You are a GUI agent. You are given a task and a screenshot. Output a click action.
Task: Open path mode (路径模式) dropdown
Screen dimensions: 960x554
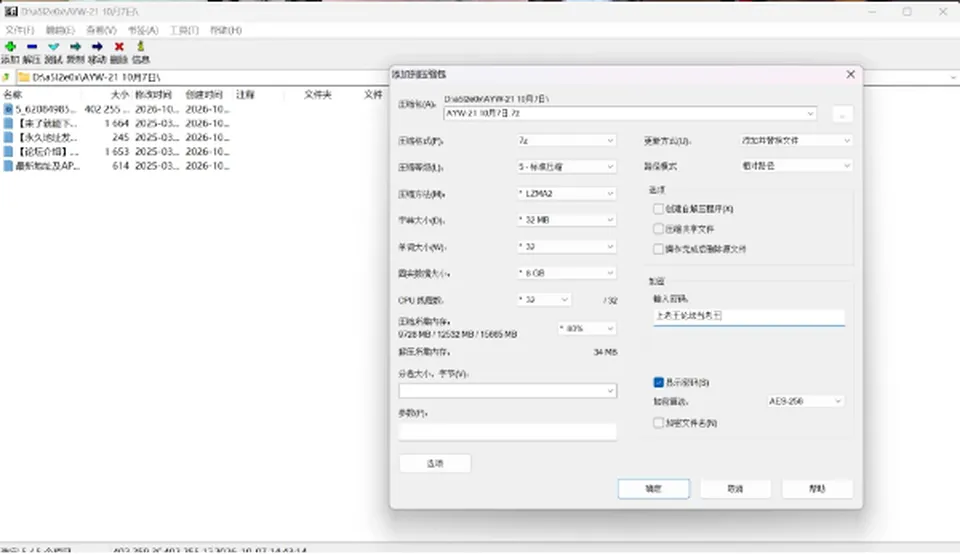(x=796, y=166)
